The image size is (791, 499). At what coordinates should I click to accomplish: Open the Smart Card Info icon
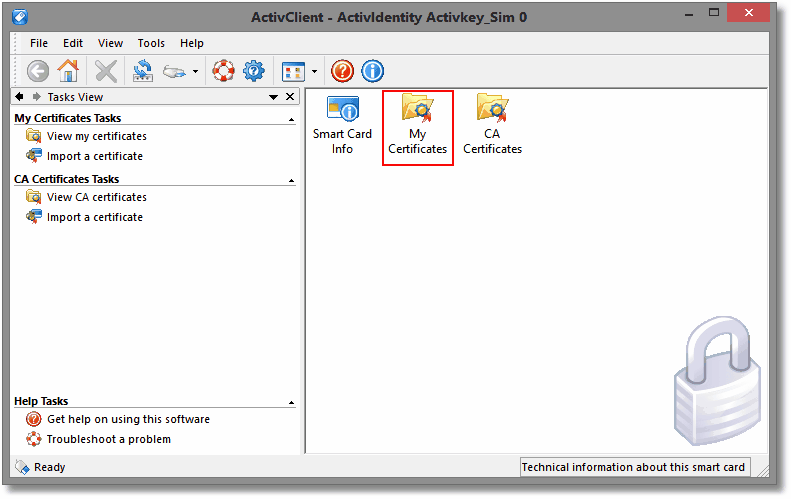pos(342,125)
